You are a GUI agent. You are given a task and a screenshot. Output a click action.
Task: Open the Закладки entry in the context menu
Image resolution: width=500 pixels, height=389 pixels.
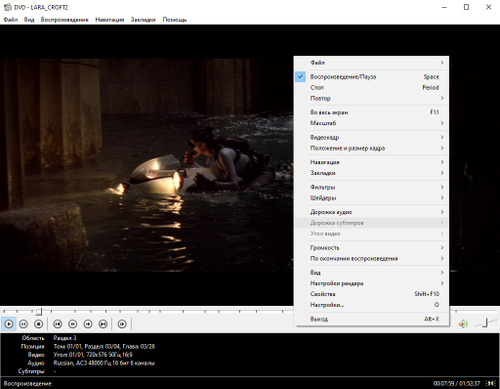pyautogui.click(x=372, y=173)
